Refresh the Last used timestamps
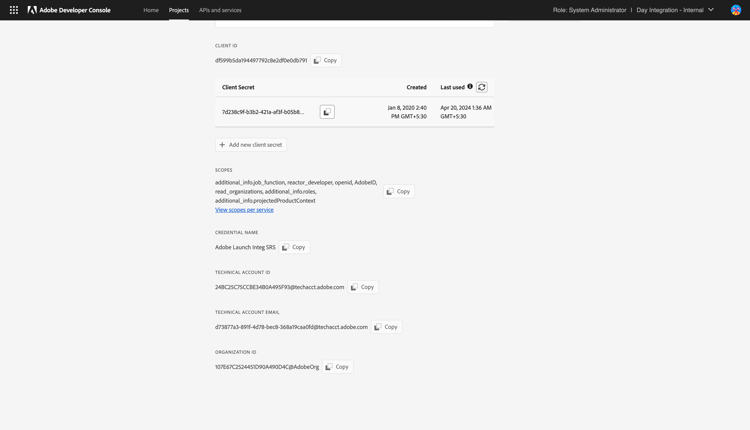This screenshot has width=750, height=430. [482, 87]
